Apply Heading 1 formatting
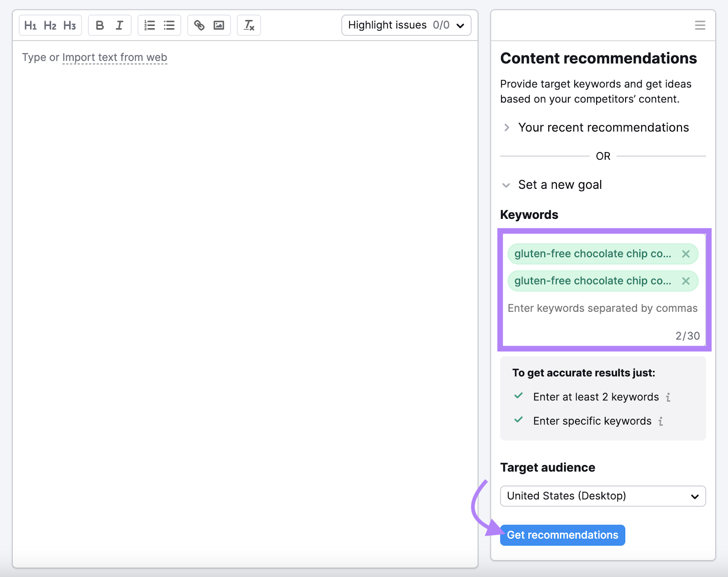Image resolution: width=728 pixels, height=577 pixels. (30, 25)
